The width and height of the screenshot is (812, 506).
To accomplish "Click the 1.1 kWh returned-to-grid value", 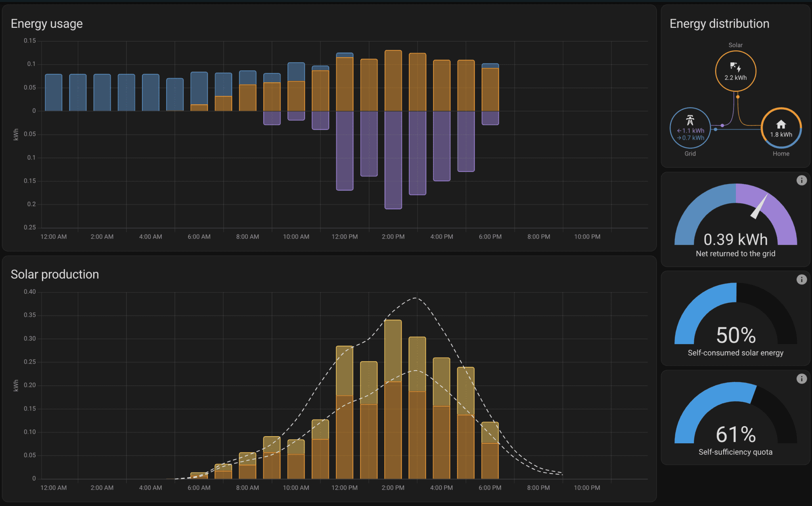I will tap(692, 131).
